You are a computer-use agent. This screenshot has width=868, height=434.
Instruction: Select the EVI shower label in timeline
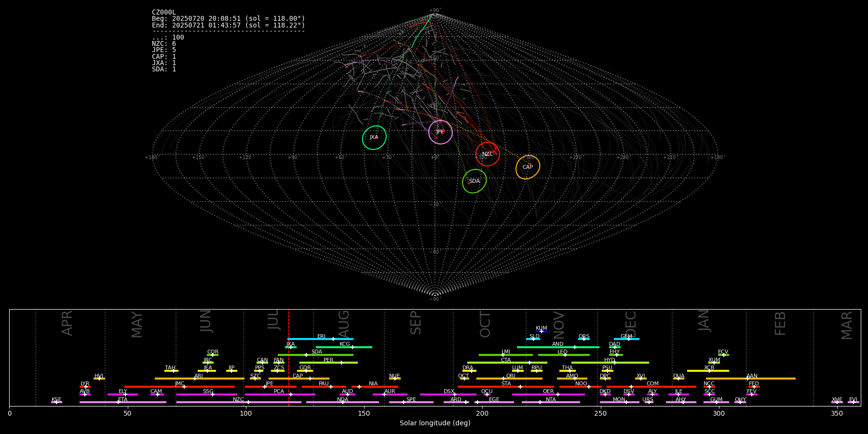tap(853, 400)
